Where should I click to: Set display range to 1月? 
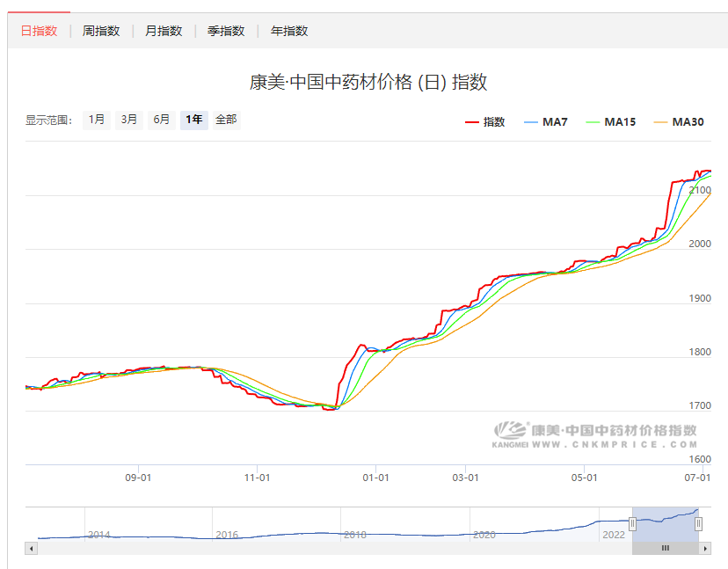[97, 120]
